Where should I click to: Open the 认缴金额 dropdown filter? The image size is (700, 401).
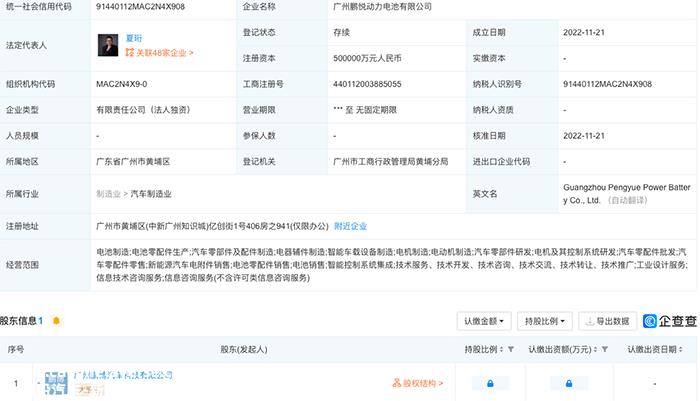coord(484,321)
